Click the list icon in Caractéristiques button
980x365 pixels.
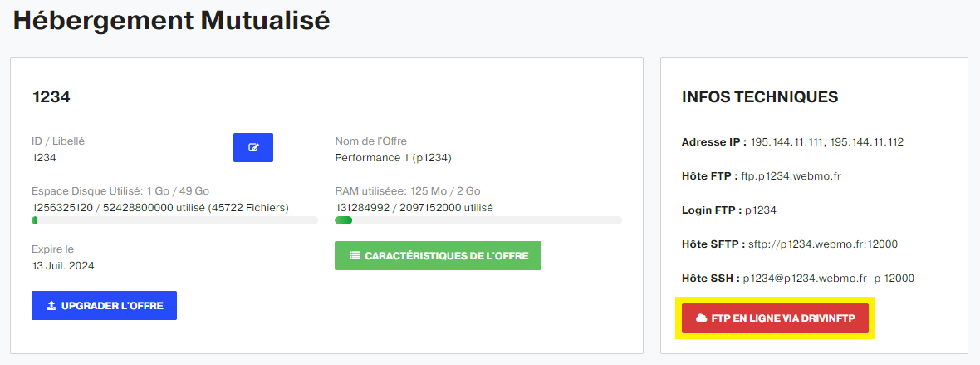[x=355, y=256]
